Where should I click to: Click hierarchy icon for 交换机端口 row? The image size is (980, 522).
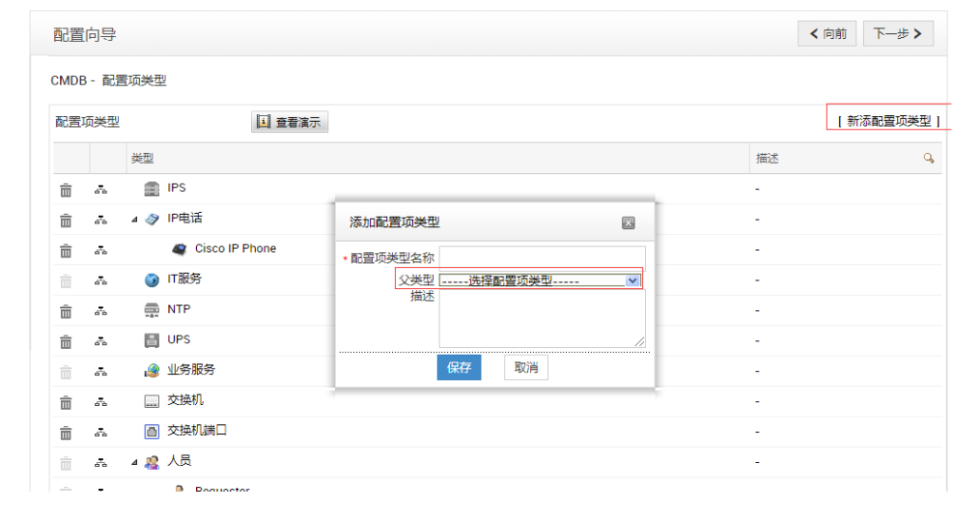[101, 432]
